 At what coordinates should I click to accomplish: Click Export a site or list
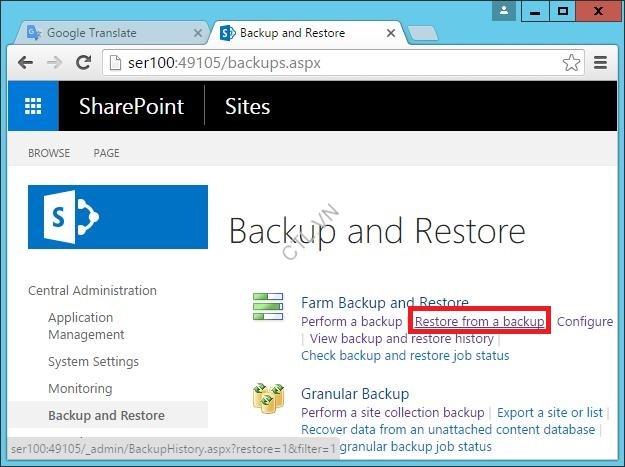click(550, 412)
